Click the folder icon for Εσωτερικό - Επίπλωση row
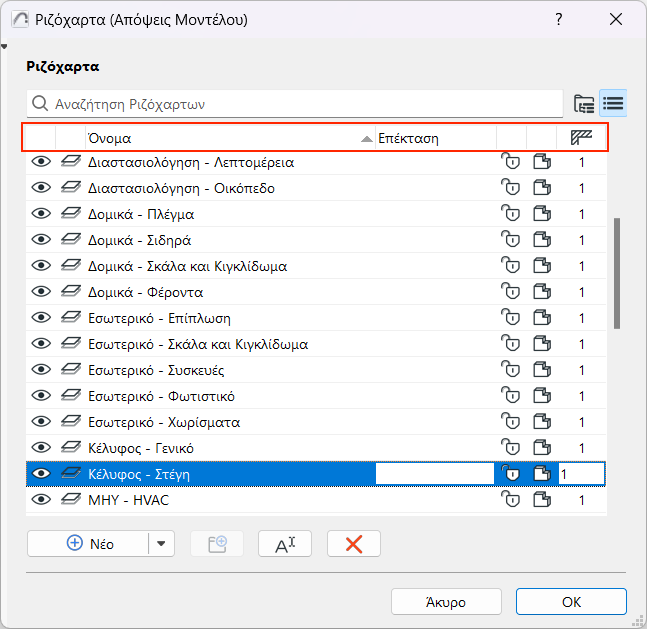The image size is (647, 629). point(542,318)
